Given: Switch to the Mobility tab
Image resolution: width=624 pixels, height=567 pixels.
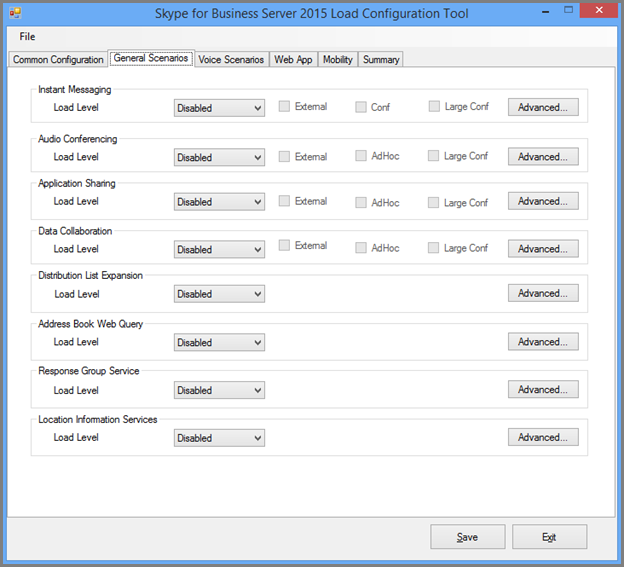Looking at the screenshot, I should 338,60.
